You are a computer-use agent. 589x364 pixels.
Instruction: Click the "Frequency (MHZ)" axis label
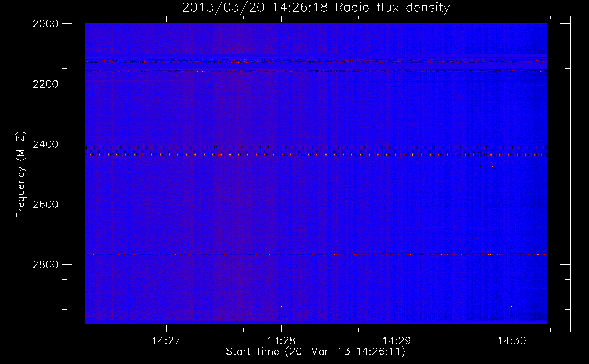21,175
